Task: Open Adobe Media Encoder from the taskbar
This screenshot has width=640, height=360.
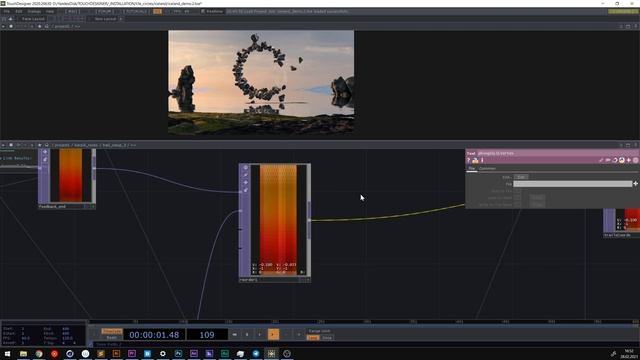Action: [x=209, y=353]
